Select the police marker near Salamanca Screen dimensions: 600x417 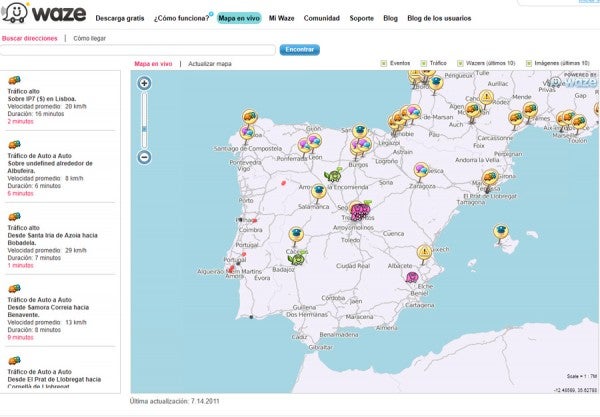[318, 191]
